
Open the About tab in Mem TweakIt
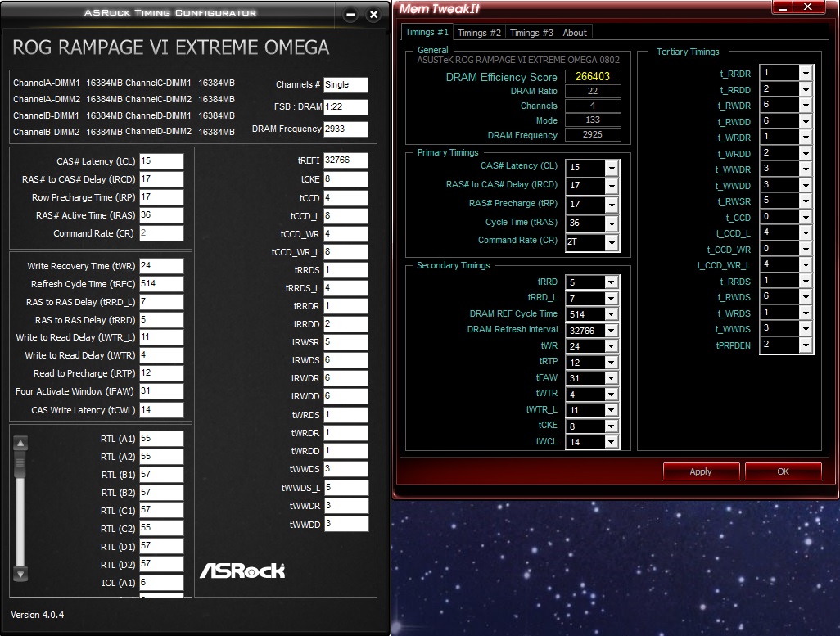[574, 33]
